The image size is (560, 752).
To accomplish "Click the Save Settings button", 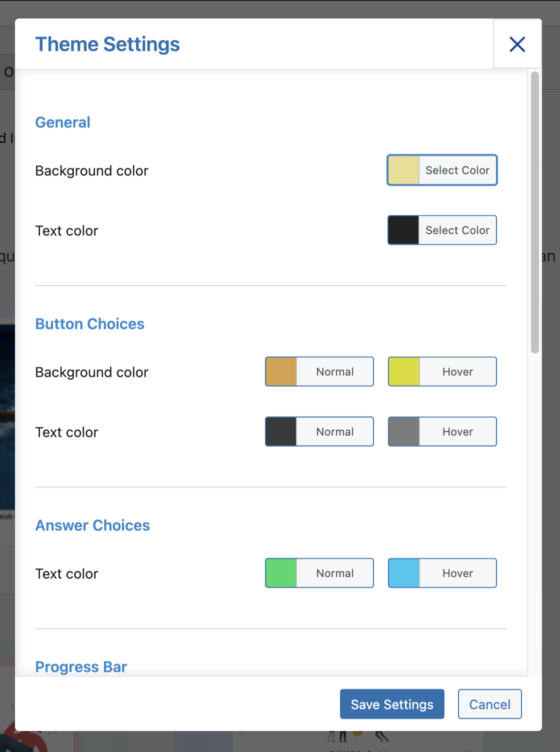I will (x=392, y=704).
